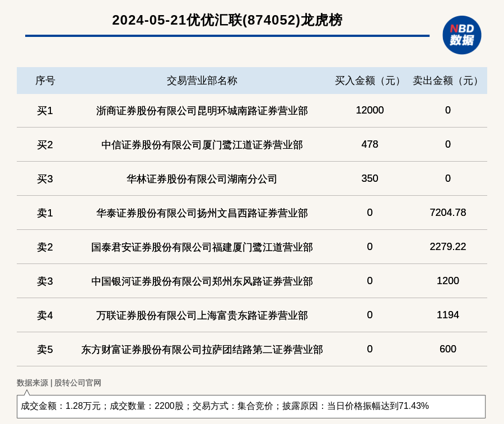The height and width of the screenshot is (424, 504).
Task: Click the 成交金额 summary footnote box
Action: [251, 406]
